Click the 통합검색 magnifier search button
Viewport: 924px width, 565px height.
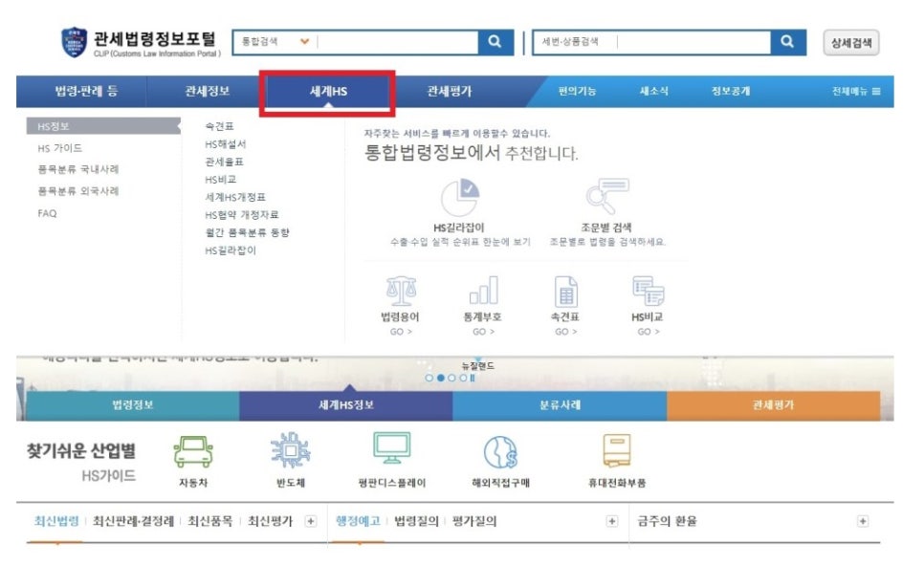[495, 42]
